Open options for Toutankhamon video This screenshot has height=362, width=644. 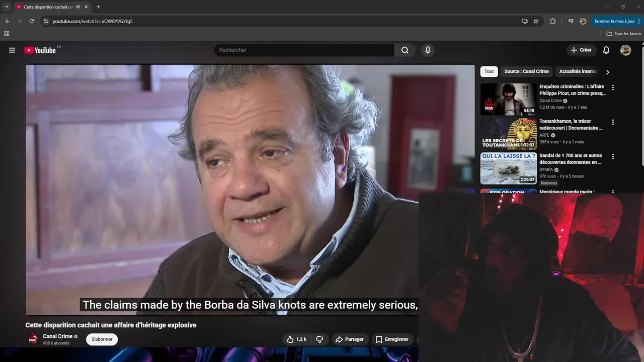pos(613,122)
